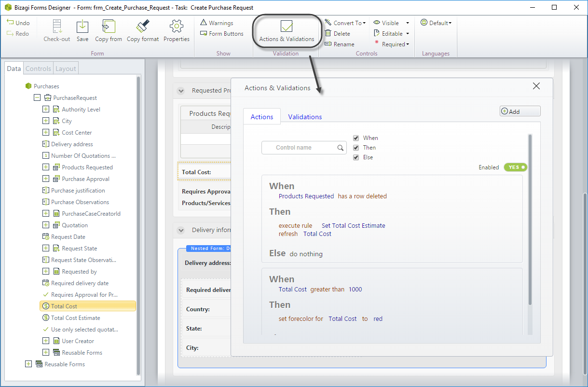588x387 pixels.
Task: Open Actions & Validations in the ribbon
Action: point(287,31)
